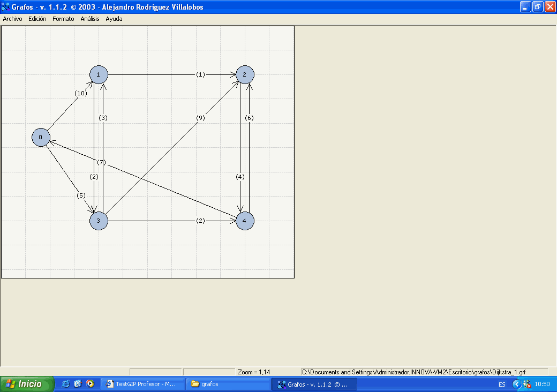The height and width of the screenshot is (392, 557).
Task: Open the Análisis menu
Action: coord(90,19)
